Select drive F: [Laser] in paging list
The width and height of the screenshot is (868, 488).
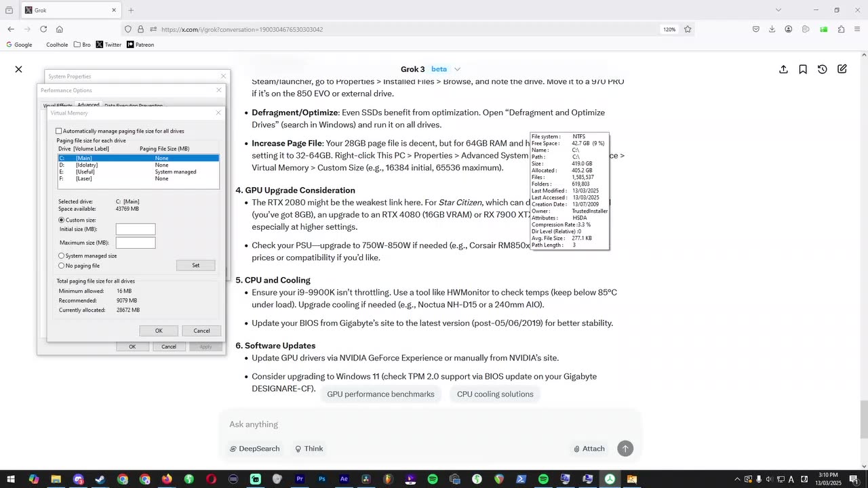click(x=138, y=178)
